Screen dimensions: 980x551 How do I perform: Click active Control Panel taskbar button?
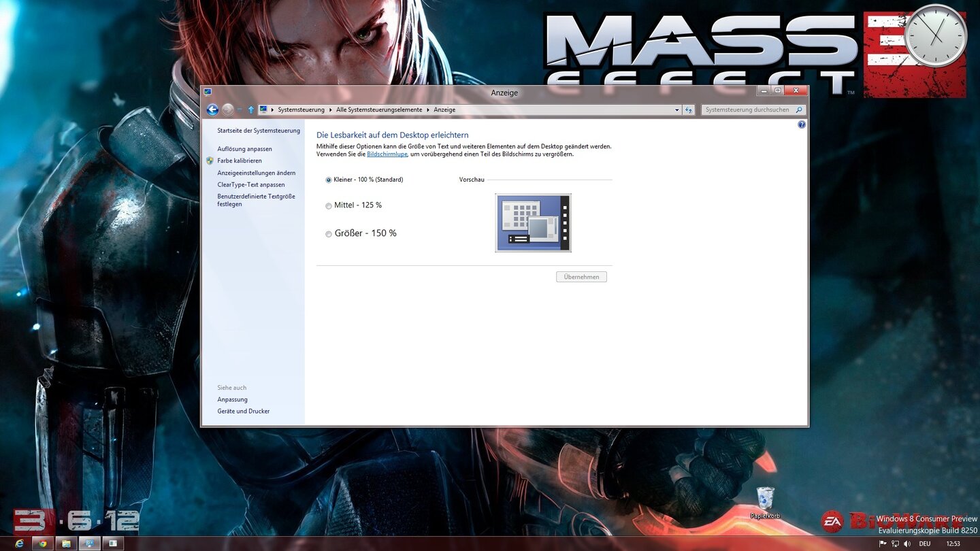pyautogui.click(x=89, y=544)
